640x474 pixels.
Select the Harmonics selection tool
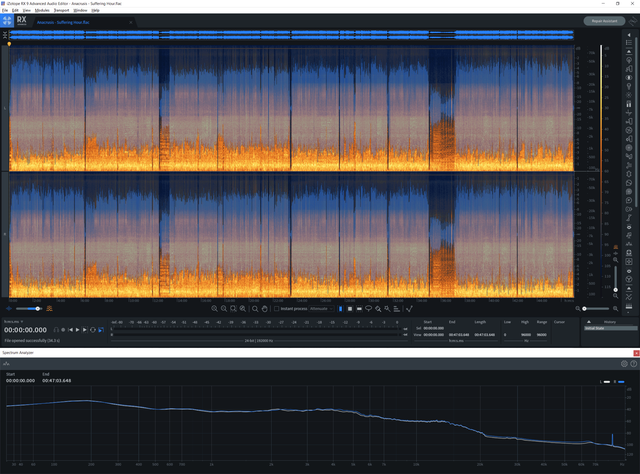pos(396,309)
